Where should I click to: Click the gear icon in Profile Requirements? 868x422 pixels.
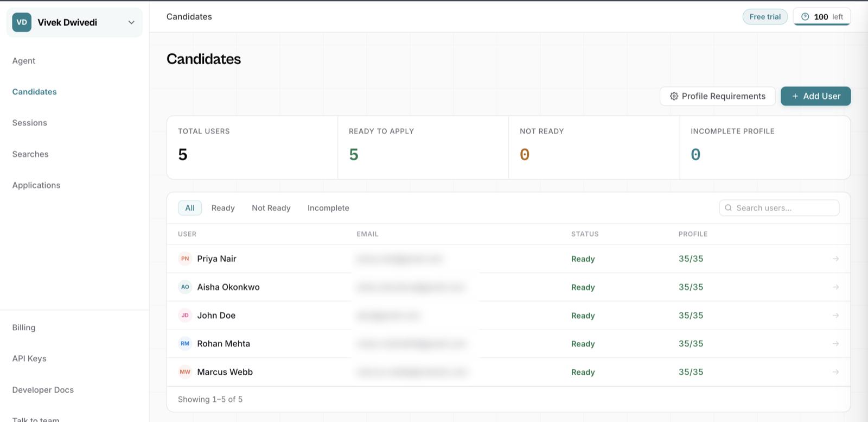point(674,96)
